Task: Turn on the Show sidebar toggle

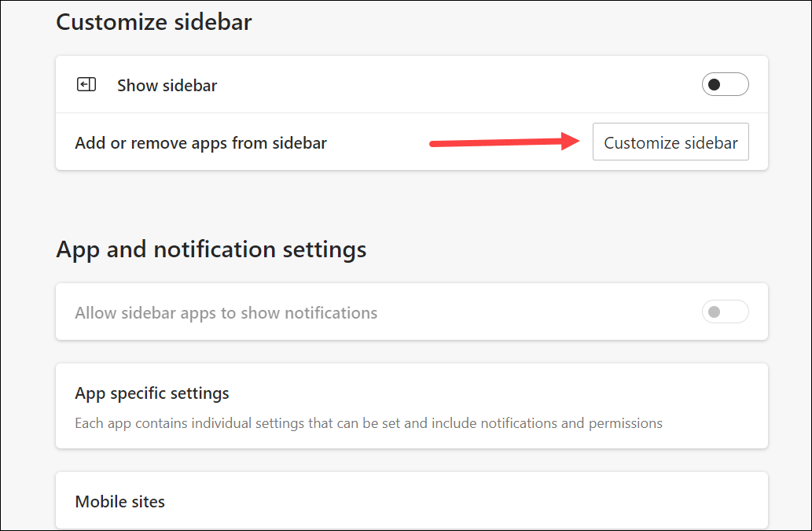Action: coord(725,84)
